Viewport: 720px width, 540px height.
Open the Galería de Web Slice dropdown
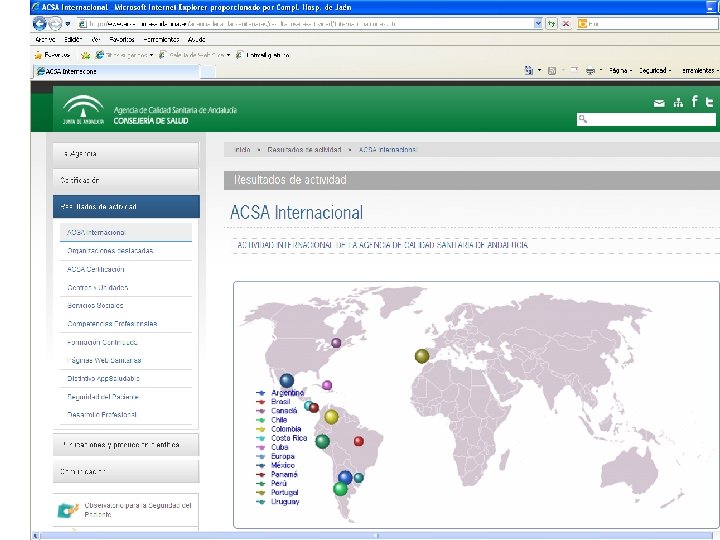[x=194, y=55]
